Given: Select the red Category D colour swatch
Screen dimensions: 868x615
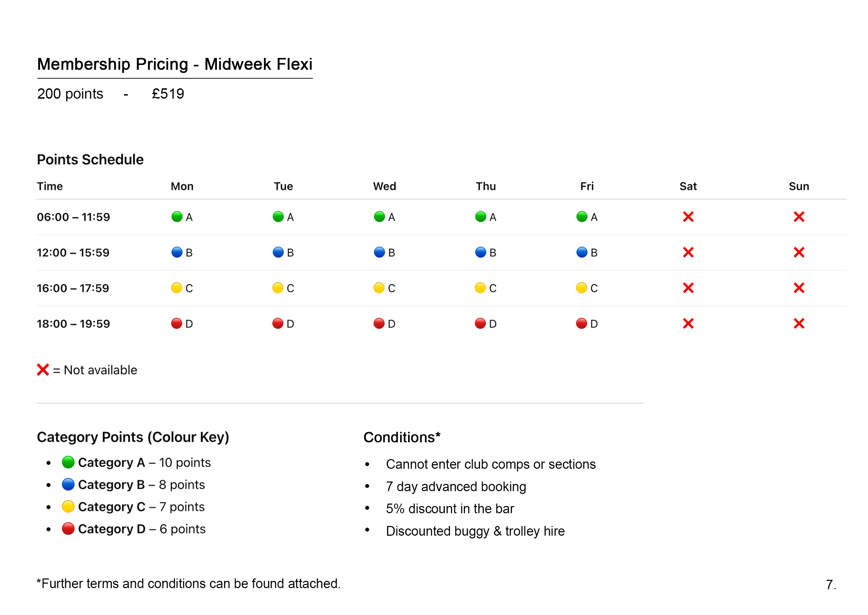Looking at the screenshot, I should coord(68,528).
